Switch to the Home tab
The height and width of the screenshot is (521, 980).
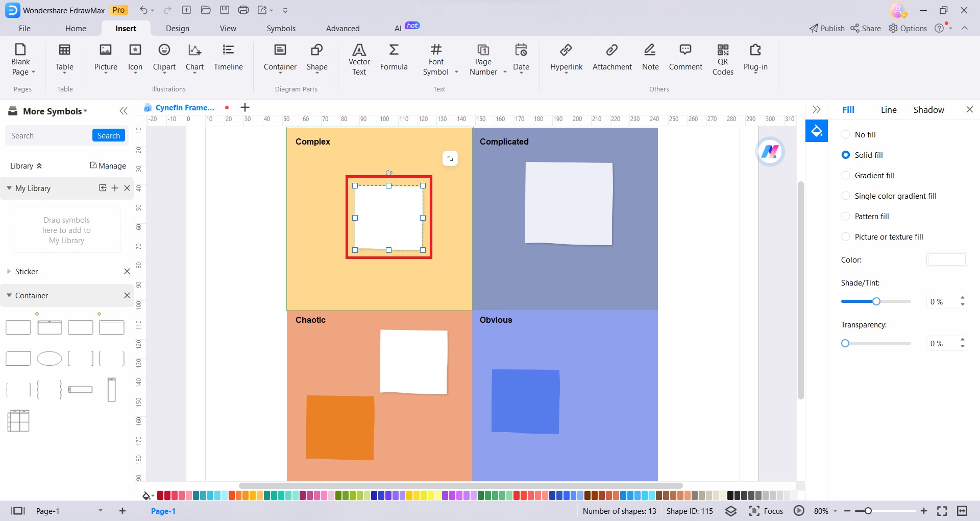pos(76,29)
